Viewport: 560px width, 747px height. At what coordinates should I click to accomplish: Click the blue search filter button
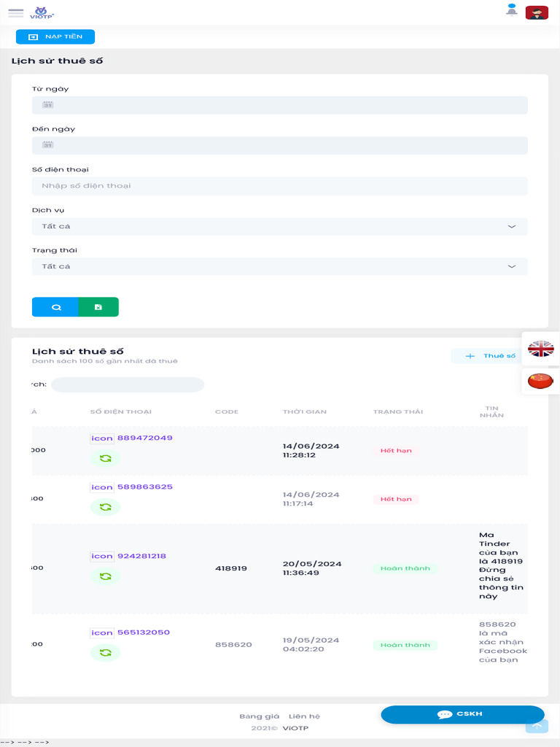coord(55,307)
